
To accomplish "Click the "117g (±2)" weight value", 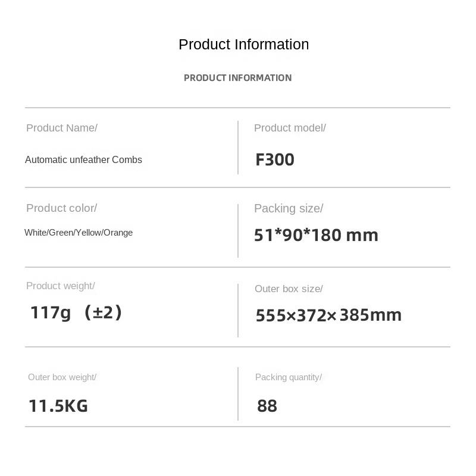I will click(x=76, y=312).
